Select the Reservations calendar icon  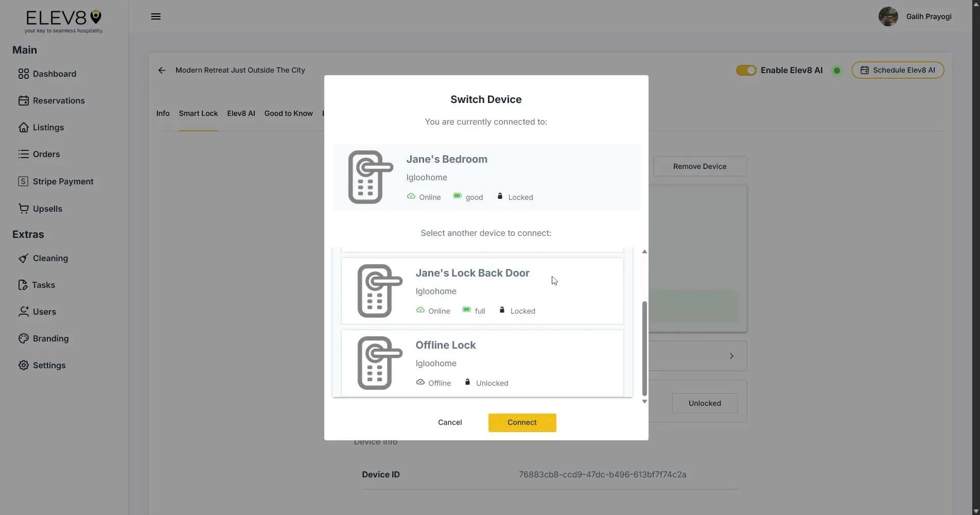pos(24,100)
